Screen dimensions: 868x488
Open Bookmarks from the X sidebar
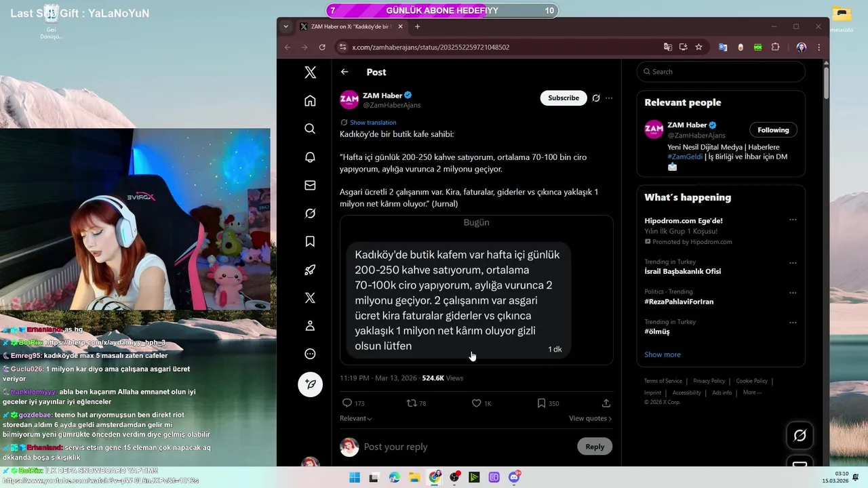(x=310, y=241)
